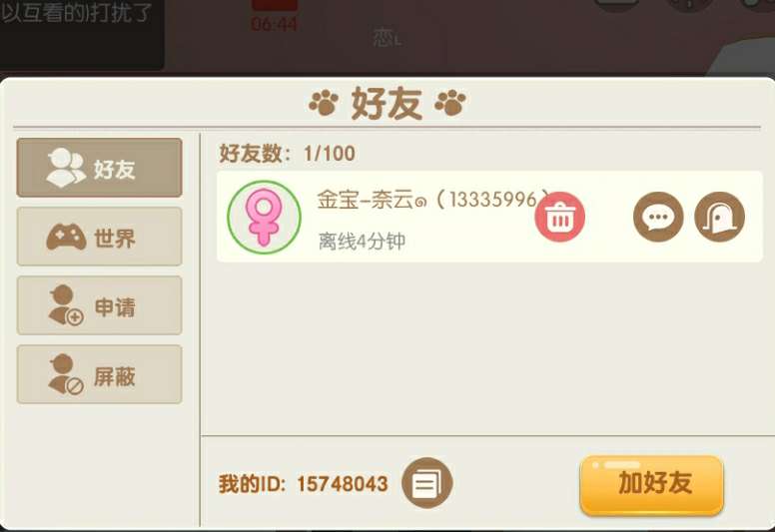The height and width of the screenshot is (532, 775).
Task: Open the 世界 tab label
Action: pos(114,239)
